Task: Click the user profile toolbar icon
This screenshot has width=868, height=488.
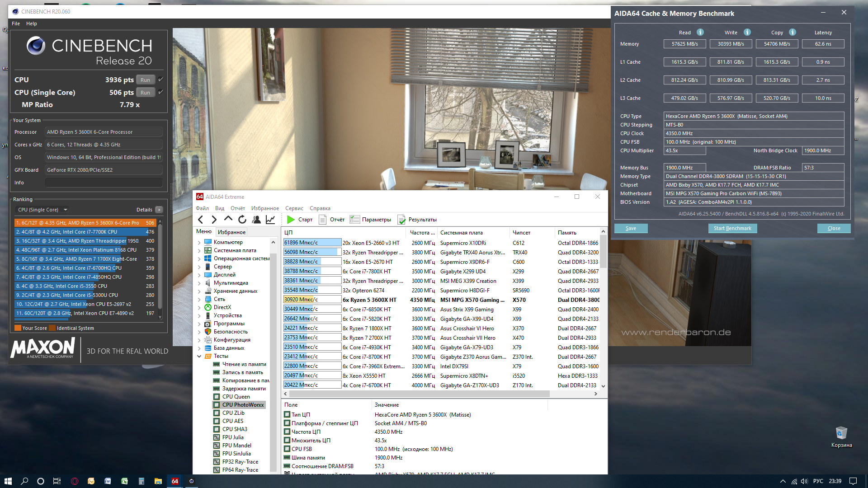Action: [256, 220]
